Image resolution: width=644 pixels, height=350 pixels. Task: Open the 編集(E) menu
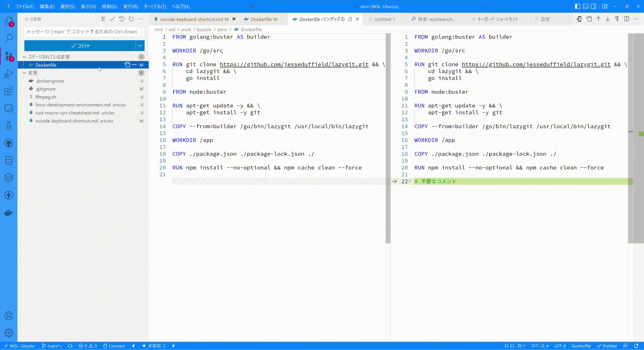pos(47,6)
